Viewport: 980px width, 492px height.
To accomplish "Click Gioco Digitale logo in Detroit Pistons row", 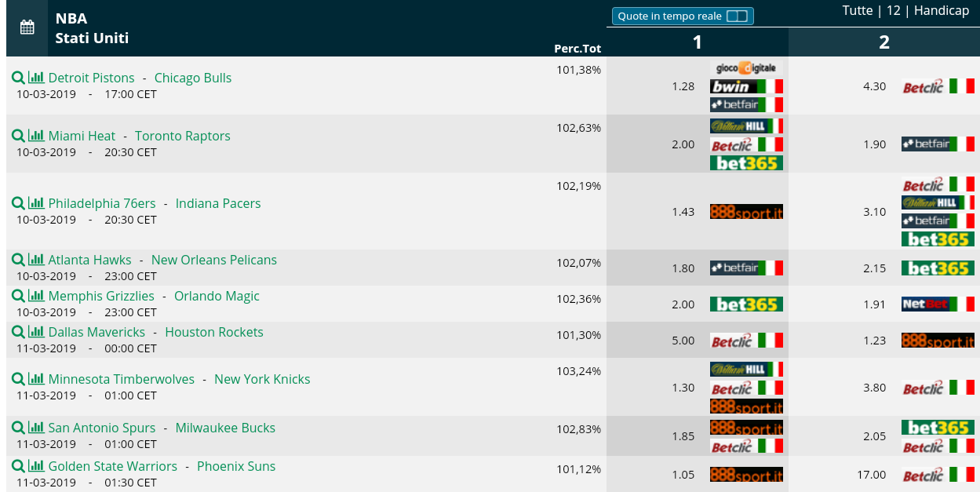I will [x=746, y=67].
